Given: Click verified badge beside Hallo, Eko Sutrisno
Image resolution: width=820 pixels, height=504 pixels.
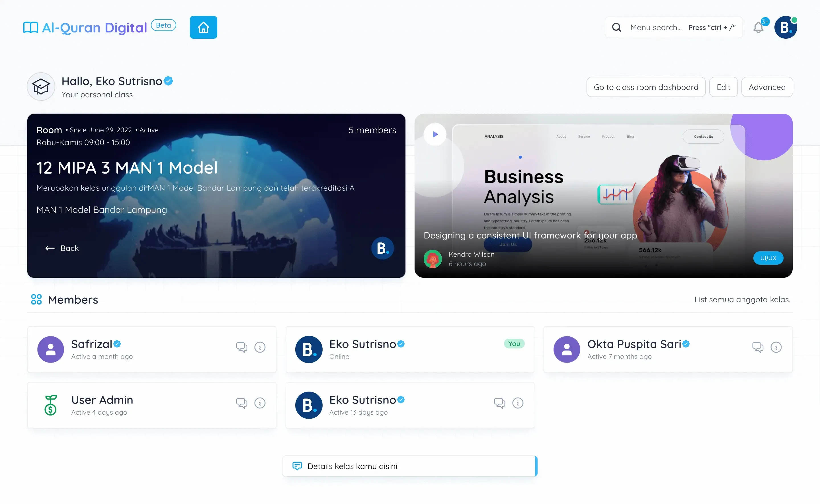Looking at the screenshot, I should pos(168,81).
